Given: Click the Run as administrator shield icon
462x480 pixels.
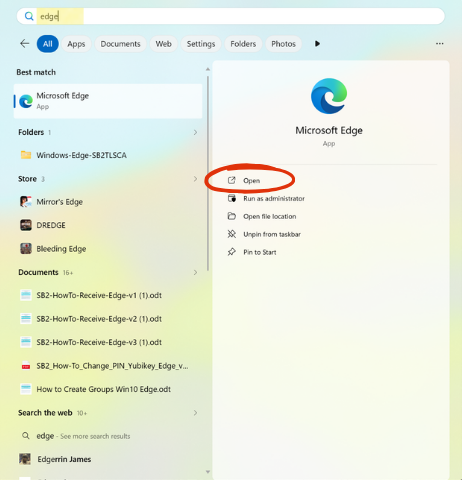Looking at the screenshot, I should pyautogui.click(x=232, y=198).
